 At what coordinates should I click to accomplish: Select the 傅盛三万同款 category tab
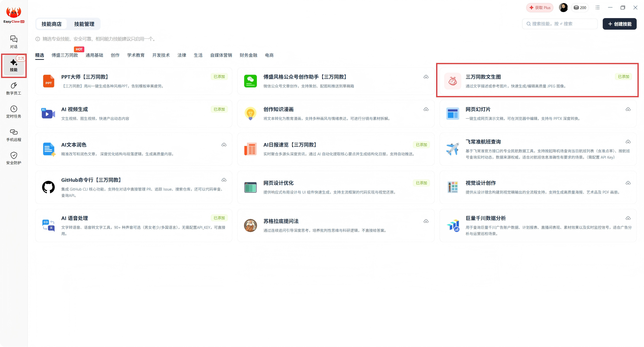point(65,55)
